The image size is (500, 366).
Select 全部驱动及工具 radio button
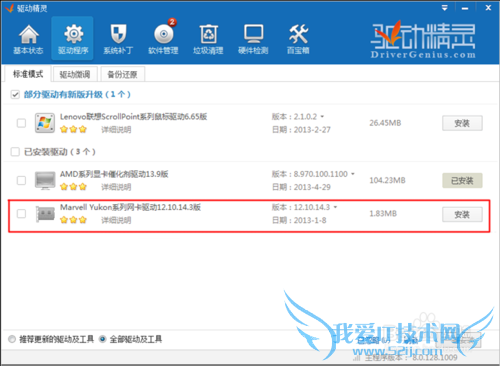click(x=102, y=339)
